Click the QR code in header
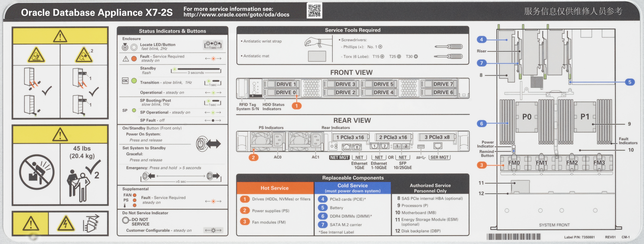Screen dimensions: 644x244 [314, 10]
